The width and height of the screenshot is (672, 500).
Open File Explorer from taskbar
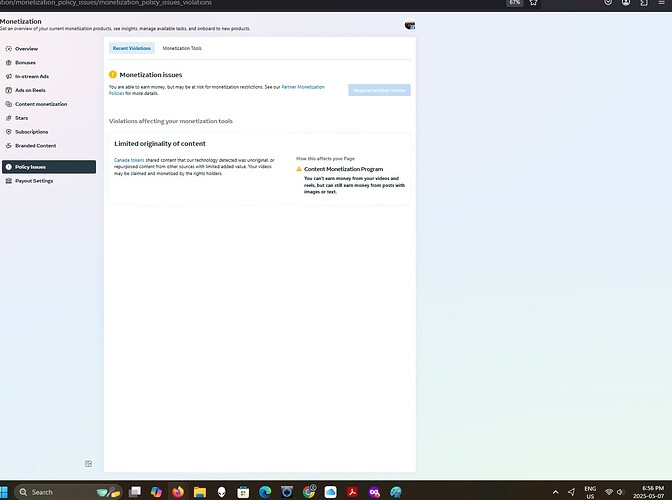coord(200,492)
